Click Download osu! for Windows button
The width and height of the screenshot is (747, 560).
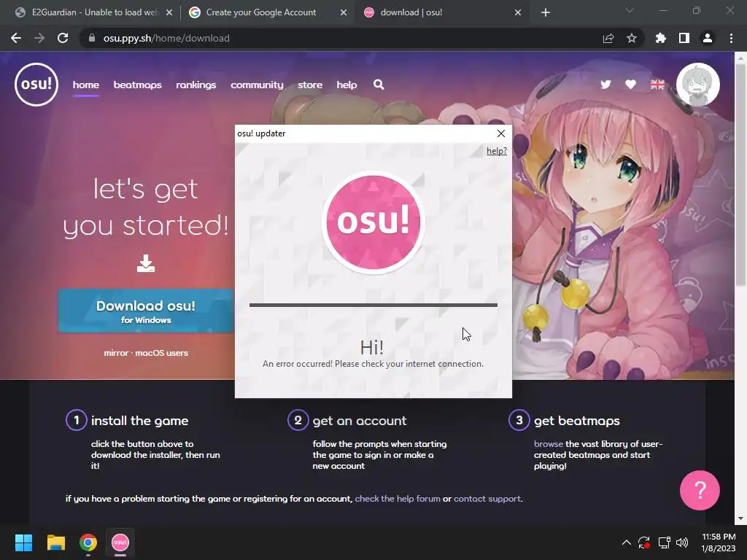146,311
